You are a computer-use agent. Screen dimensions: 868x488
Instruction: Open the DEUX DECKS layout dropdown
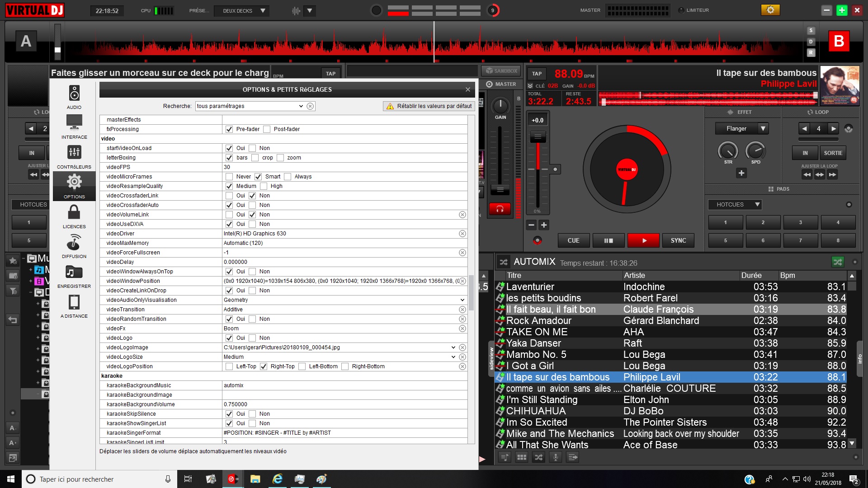point(241,10)
